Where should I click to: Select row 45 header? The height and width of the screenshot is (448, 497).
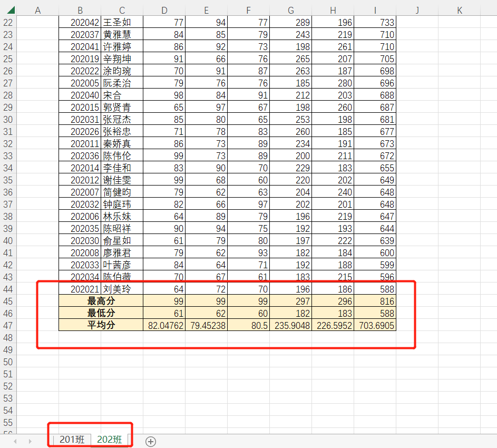tap(8, 301)
